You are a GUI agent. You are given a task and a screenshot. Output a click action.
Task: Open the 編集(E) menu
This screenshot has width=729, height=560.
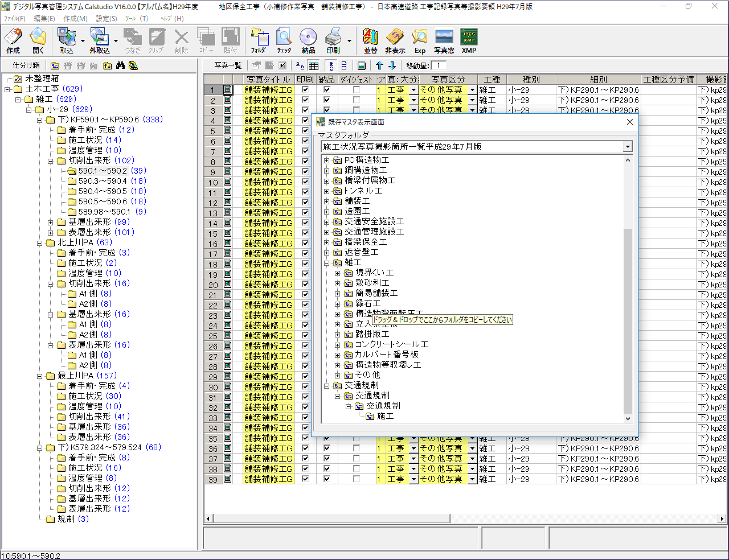pos(44,18)
